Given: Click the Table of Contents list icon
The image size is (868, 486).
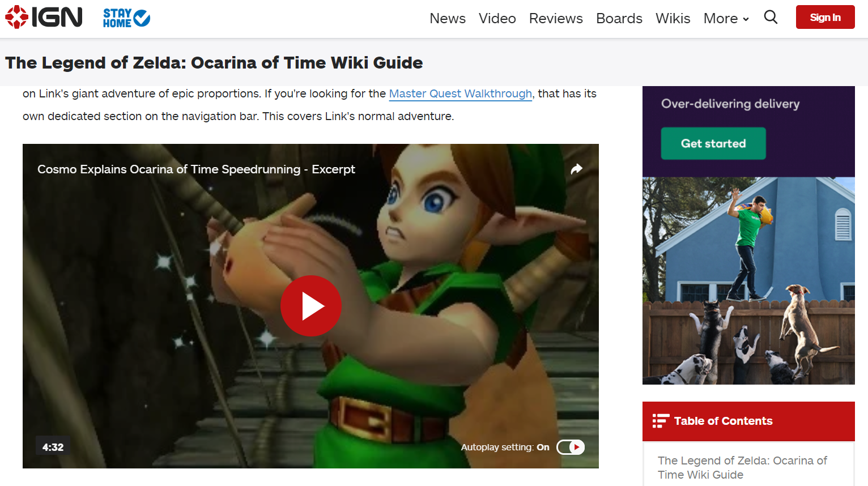Looking at the screenshot, I should tap(660, 421).
